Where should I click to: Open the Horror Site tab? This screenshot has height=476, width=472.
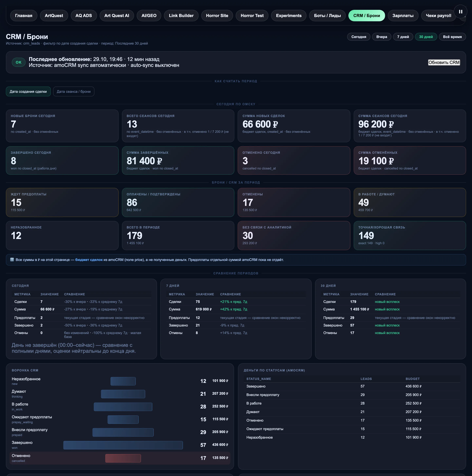pos(217,16)
